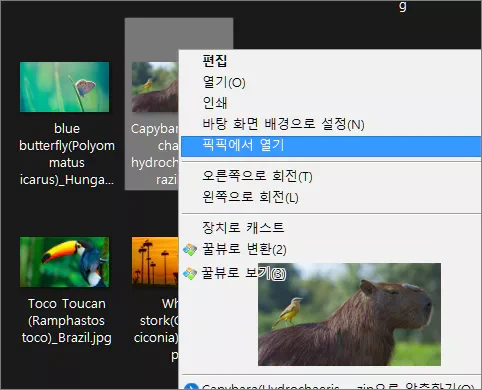Select blue butterfly image thumbnail
The width and height of the screenshot is (482, 390).
click(x=64, y=87)
